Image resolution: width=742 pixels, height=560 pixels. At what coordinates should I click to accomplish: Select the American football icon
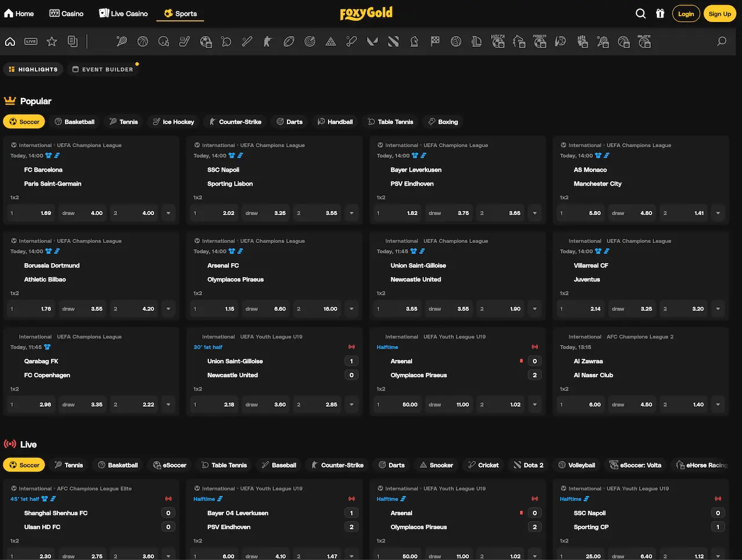point(289,41)
